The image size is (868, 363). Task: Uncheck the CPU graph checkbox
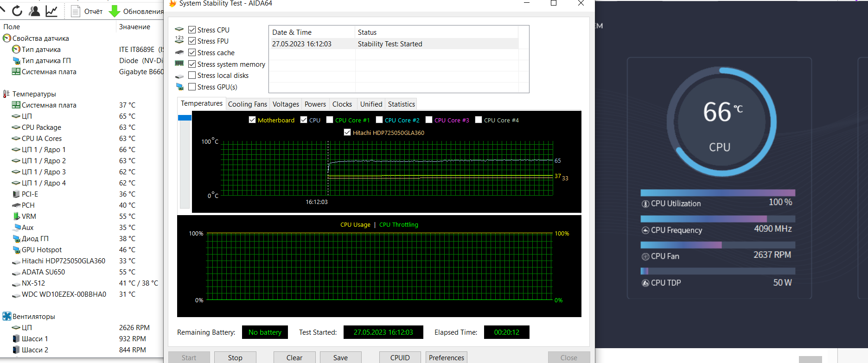click(304, 120)
